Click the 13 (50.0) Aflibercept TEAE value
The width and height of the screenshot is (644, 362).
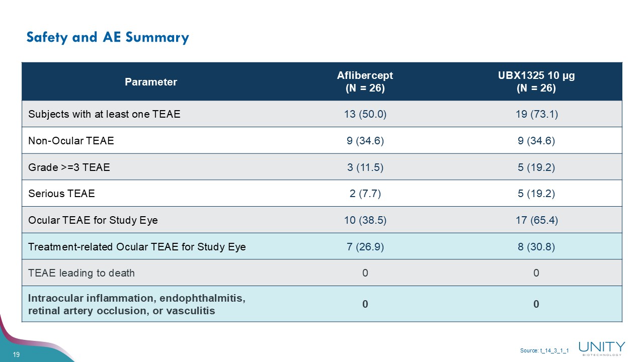tap(365, 114)
